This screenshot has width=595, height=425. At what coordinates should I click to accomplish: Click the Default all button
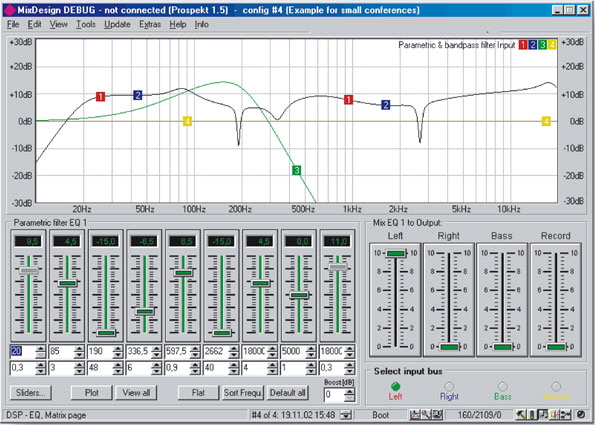tap(288, 393)
